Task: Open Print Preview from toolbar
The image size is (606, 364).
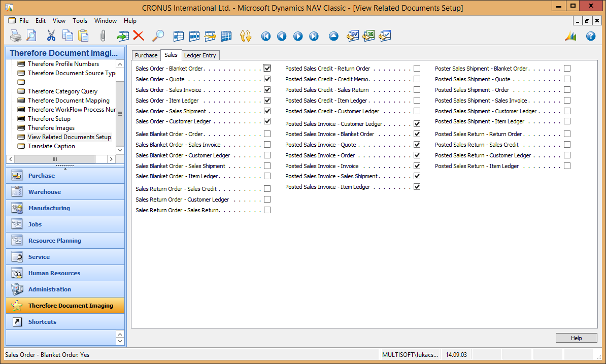Action: click(x=31, y=36)
